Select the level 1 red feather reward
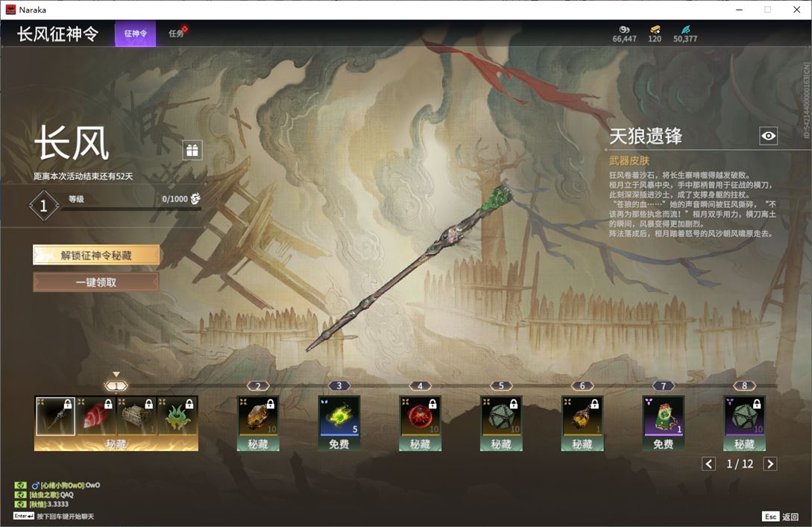The width and height of the screenshot is (812, 527). (95, 416)
